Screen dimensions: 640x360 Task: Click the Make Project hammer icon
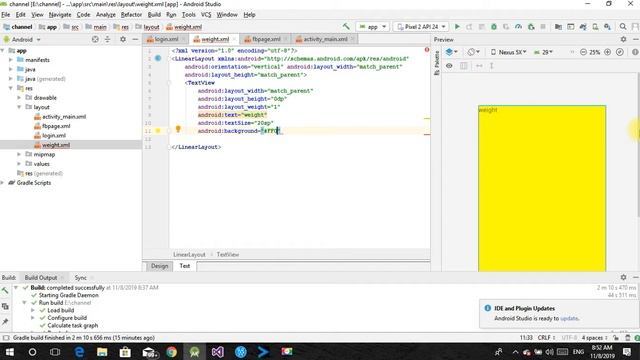(x=346, y=27)
